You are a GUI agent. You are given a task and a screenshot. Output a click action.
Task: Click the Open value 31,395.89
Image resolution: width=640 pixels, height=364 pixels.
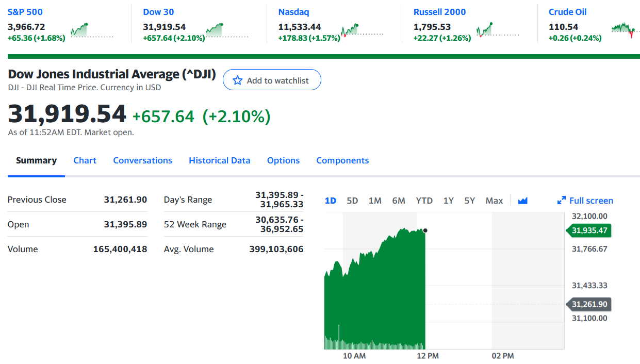pyautogui.click(x=125, y=224)
